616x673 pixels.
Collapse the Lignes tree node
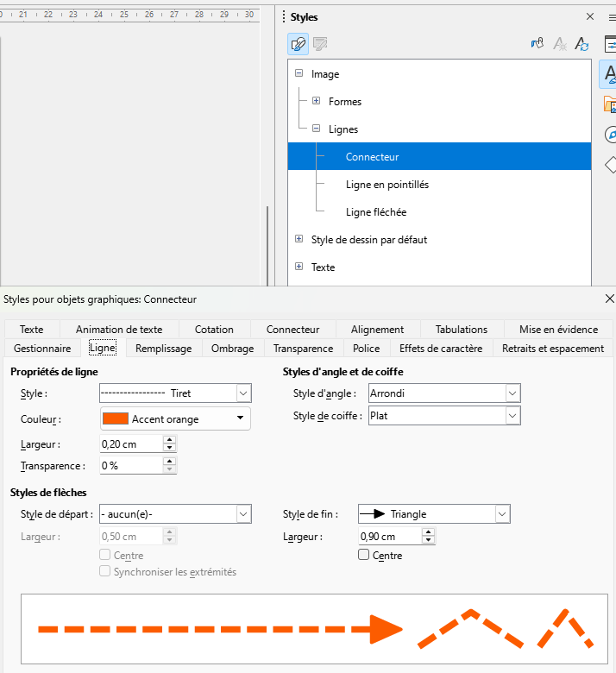point(317,129)
